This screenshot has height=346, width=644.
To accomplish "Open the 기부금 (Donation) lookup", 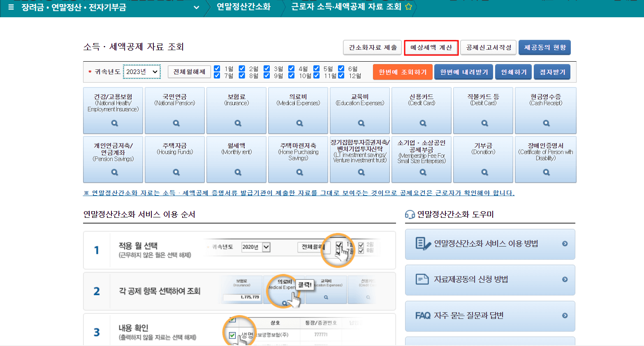I will 483,172.
